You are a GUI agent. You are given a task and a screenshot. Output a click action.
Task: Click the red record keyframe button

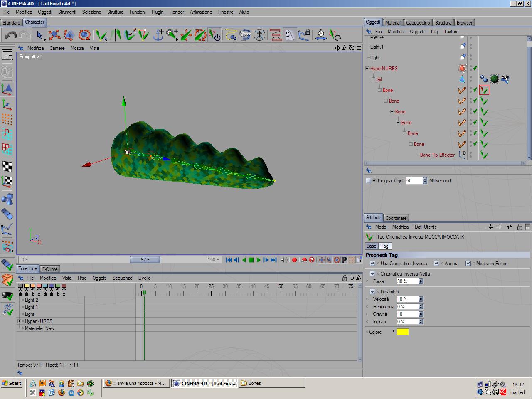pos(294,260)
